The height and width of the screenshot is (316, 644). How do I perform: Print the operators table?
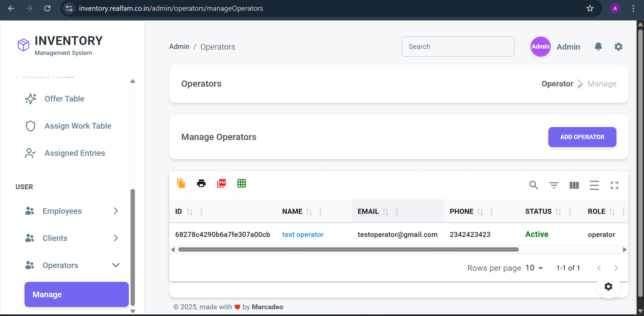[201, 183]
